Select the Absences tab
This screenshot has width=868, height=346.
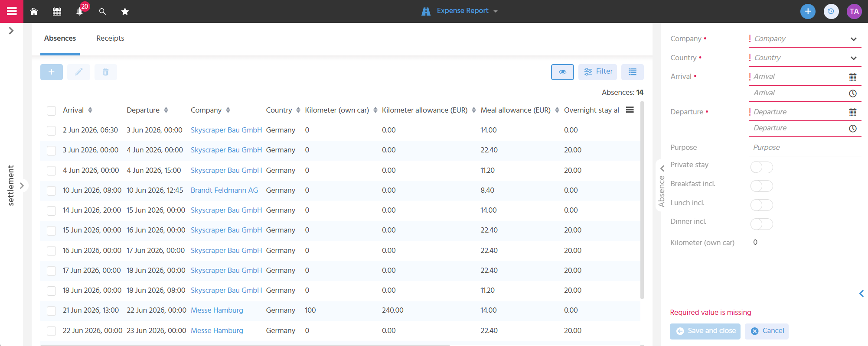pos(60,38)
